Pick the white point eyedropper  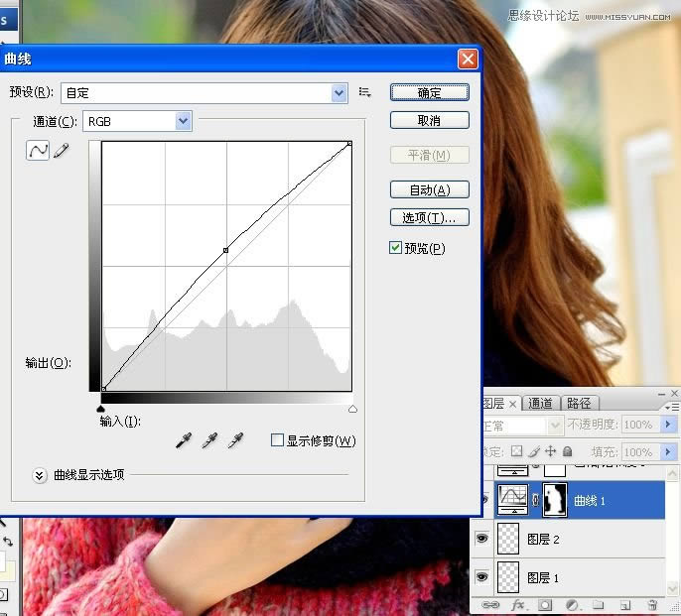[235, 439]
